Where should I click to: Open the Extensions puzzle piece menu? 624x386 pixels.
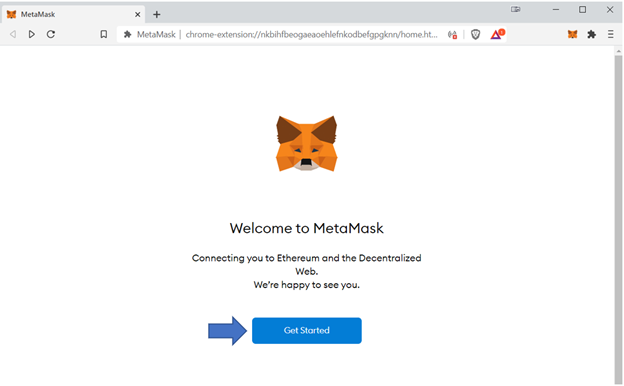click(x=591, y=35)
